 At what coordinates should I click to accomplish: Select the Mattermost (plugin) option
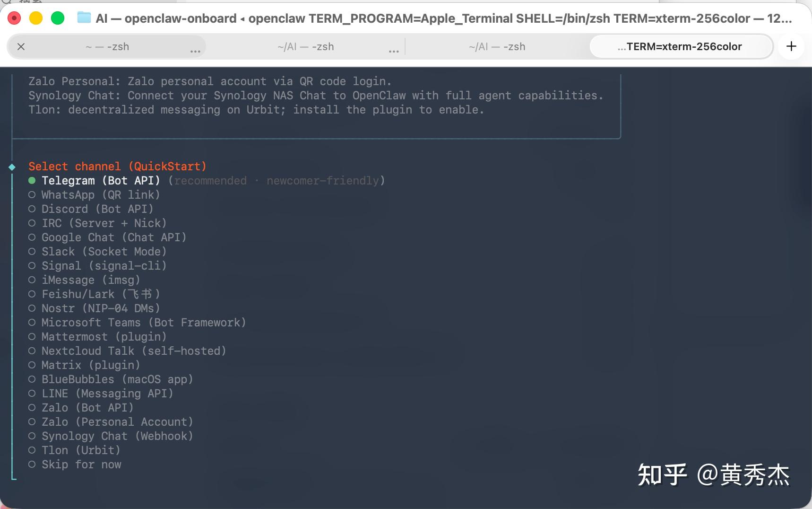[97, 337]
